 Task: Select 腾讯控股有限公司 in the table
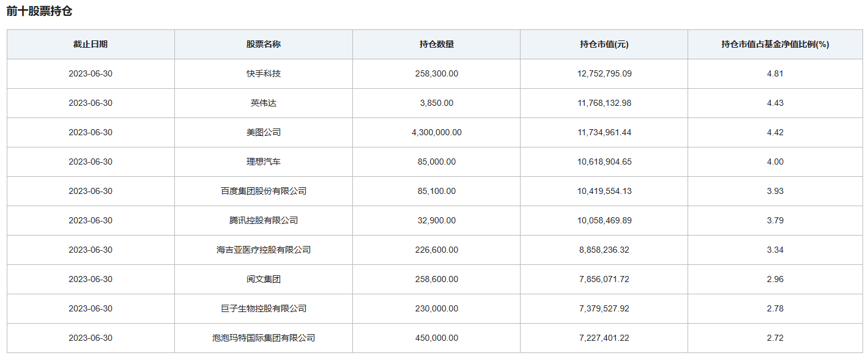coord(264,221)
